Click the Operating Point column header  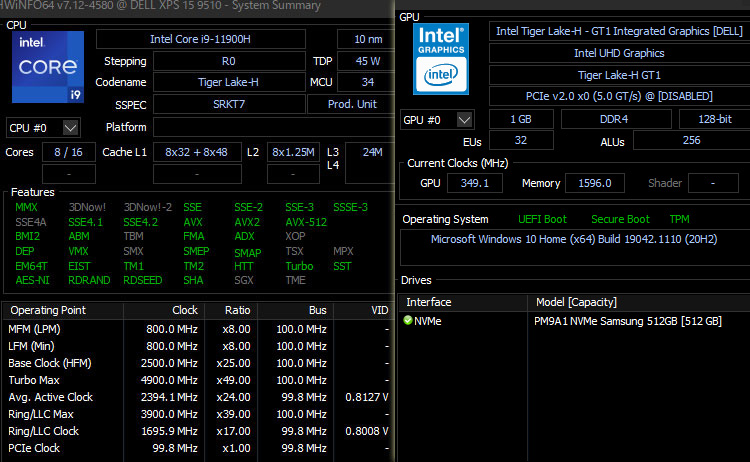click(62, 310)
